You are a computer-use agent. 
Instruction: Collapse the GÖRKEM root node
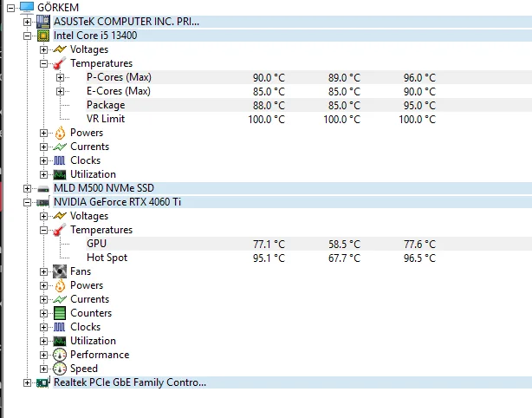(11, 8)
